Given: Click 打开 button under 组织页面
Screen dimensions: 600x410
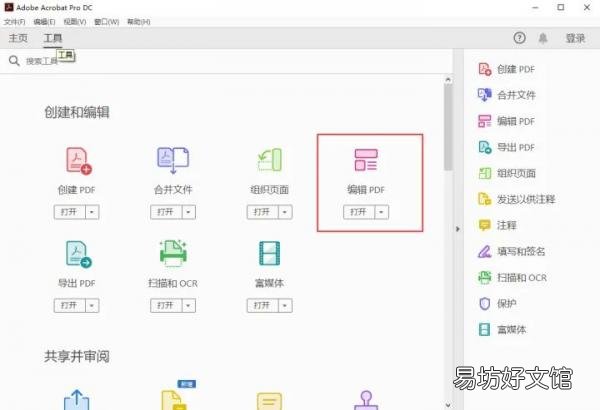Looking at the screenshot, I should click(x=262, y=212).
